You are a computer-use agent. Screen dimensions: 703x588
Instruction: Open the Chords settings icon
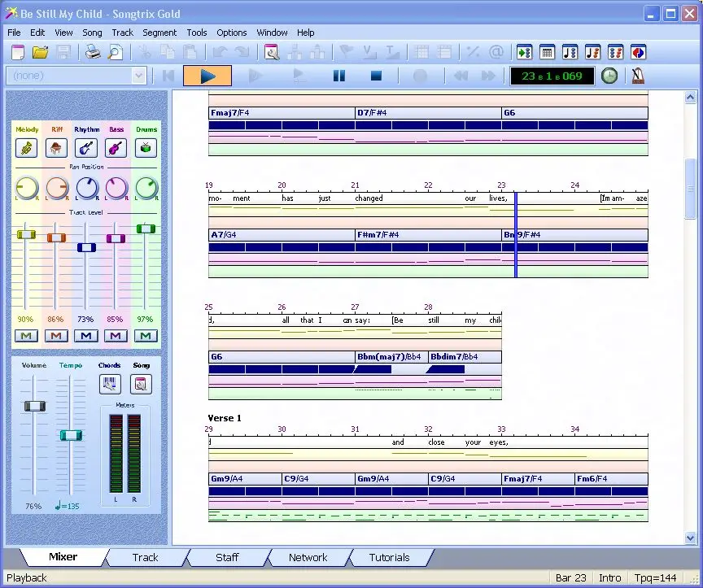110,384
